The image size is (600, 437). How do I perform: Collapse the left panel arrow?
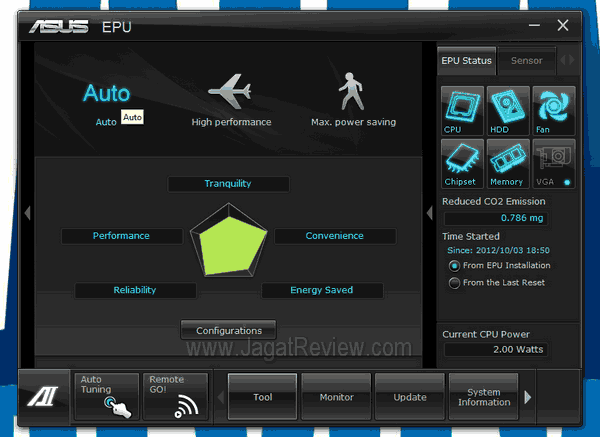[x=27, y=213]
